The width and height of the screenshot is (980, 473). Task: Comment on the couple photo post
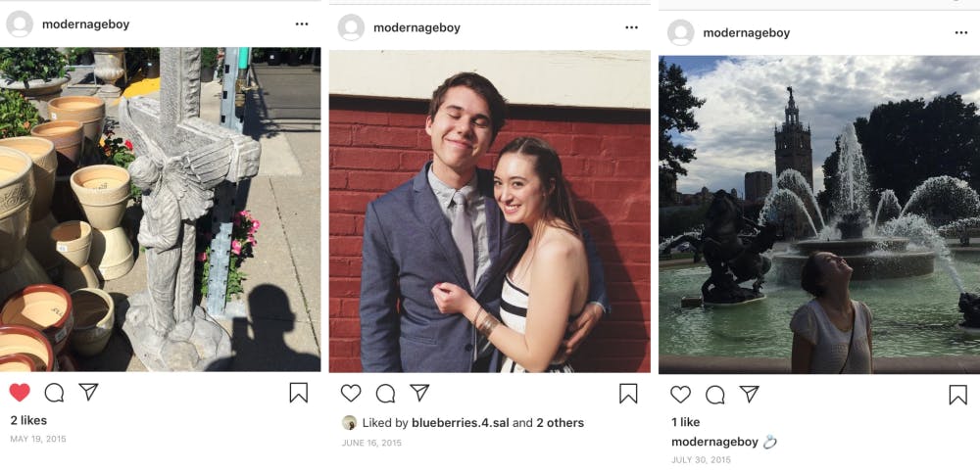pos(385,394)
